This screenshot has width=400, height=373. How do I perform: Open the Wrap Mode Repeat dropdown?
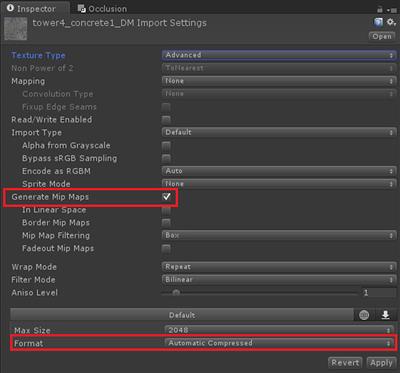[279, 267]
